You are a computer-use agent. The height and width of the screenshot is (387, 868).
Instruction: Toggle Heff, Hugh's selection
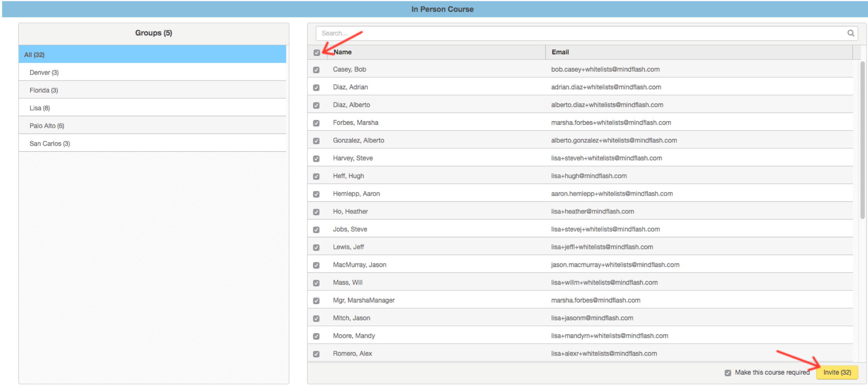click(x=316, y=176)
